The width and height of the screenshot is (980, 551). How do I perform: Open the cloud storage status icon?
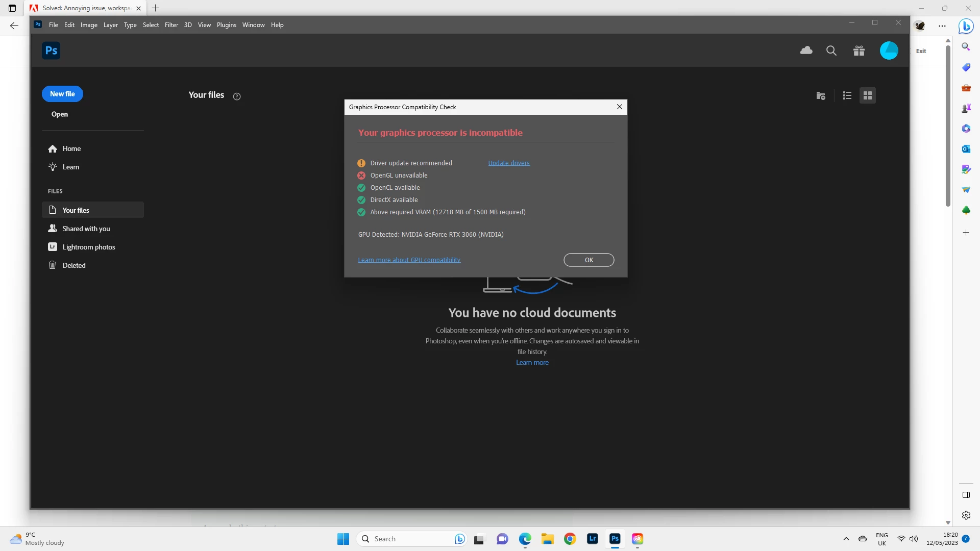click(x=806, y=51)
